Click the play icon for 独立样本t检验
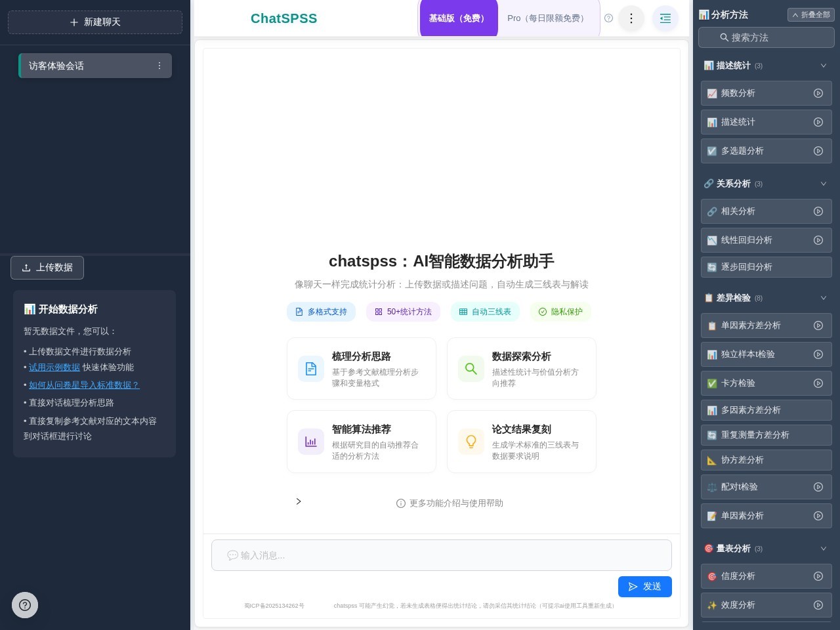 pyautogui.click(x=818, y=354)
